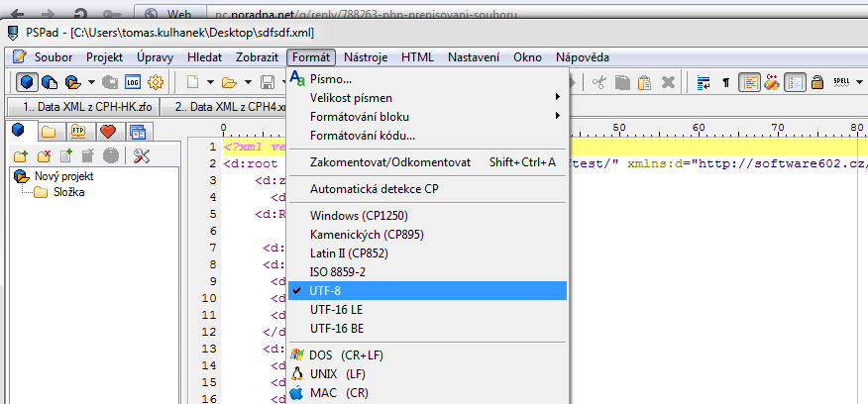Open the dropdown arrow beside new file icon
Image resolution: width=868 pixels, height=404 pixels.
(210, 83)
